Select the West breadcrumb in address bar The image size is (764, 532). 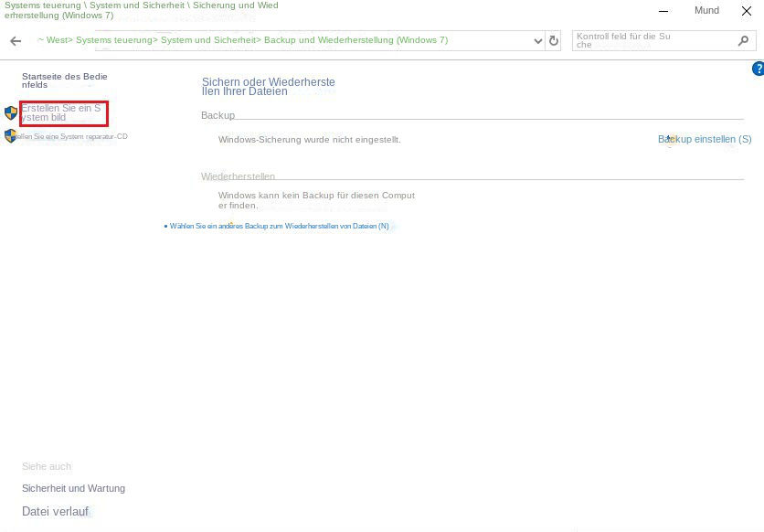click(57, 40)
